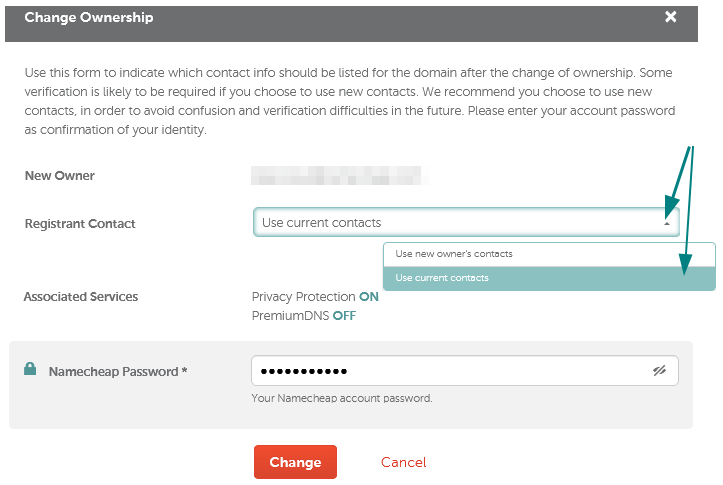
Task: Click "Your Namecheap account password" hint text
Action: [342, 398]
